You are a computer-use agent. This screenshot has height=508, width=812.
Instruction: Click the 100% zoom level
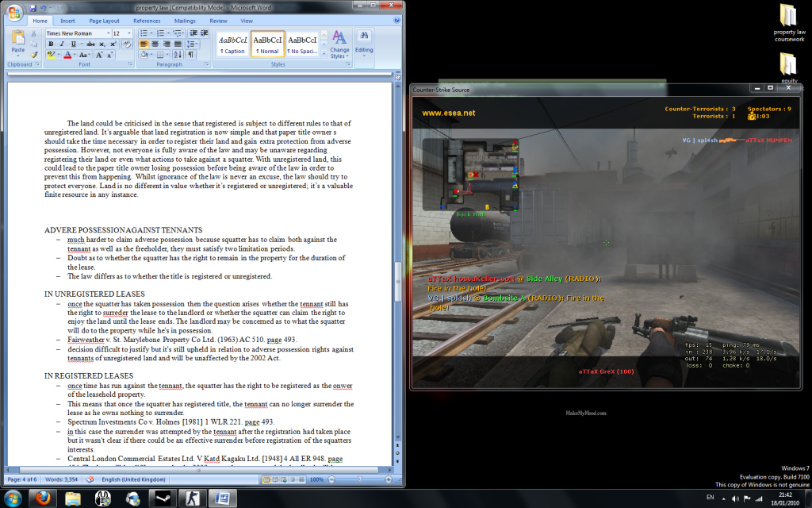[x=316, y=479]
